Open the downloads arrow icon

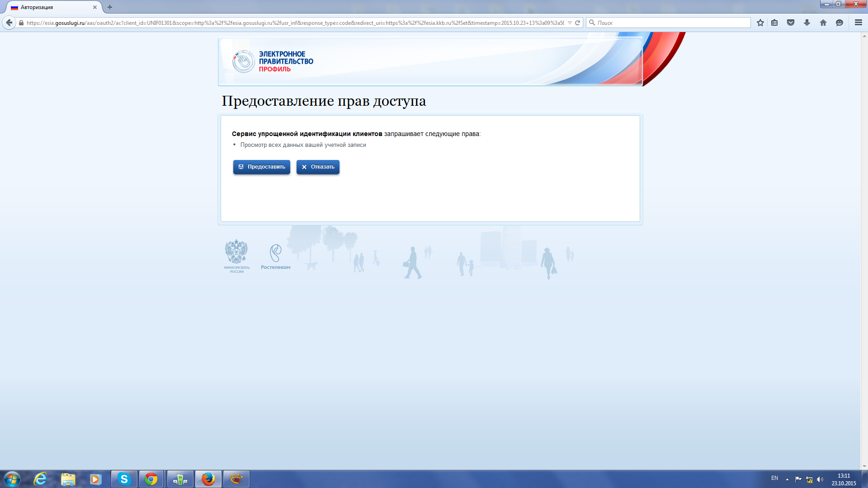click(x=807, y=23)
